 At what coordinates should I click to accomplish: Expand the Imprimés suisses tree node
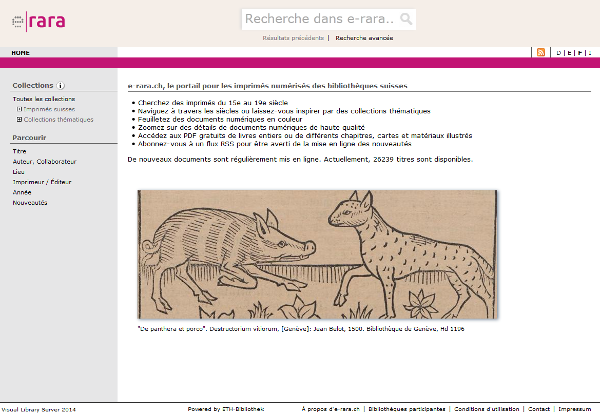pos(19,109)
